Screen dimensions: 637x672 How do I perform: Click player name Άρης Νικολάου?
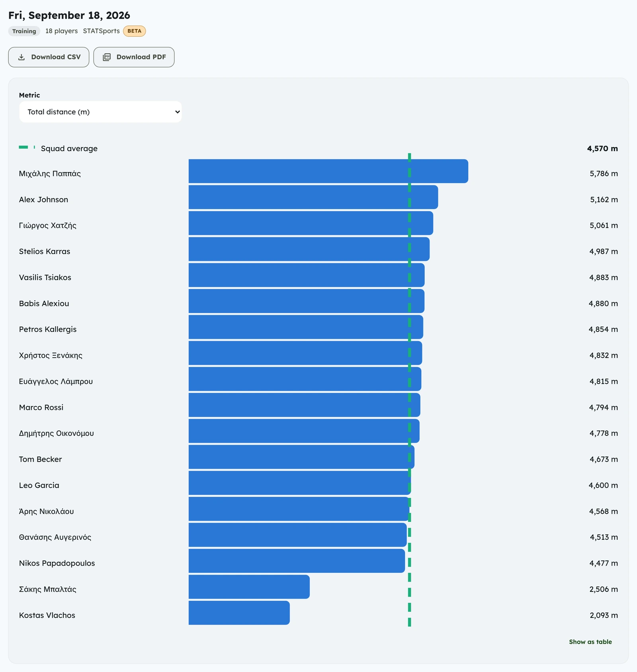(46, 511)
